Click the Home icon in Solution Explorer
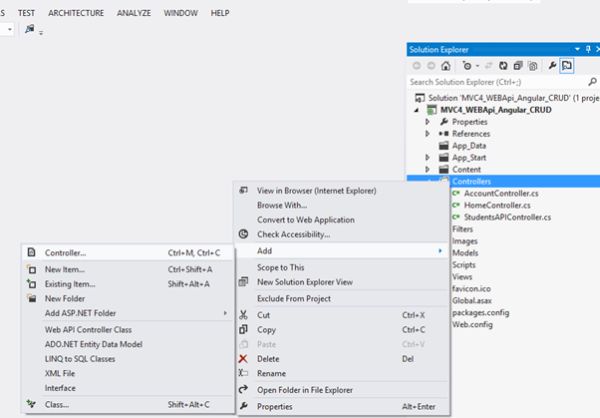Viewport: 600px width, 418px height. [445, 65]
